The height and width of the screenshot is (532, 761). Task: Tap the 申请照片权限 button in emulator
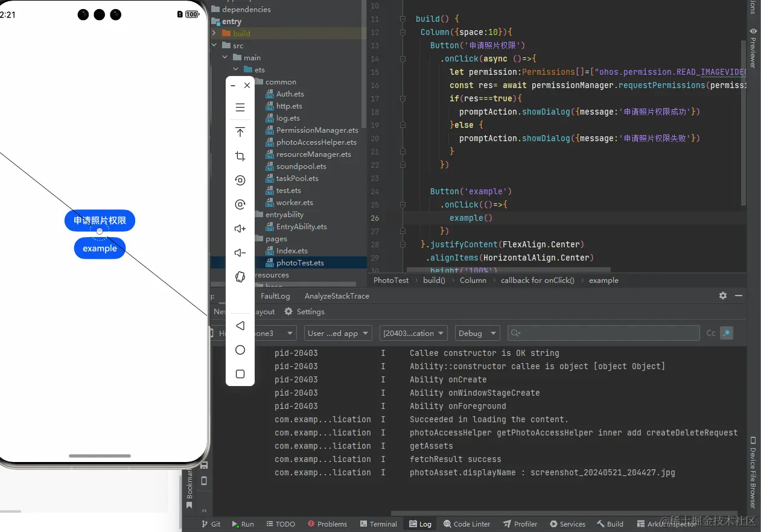[100, 220]
